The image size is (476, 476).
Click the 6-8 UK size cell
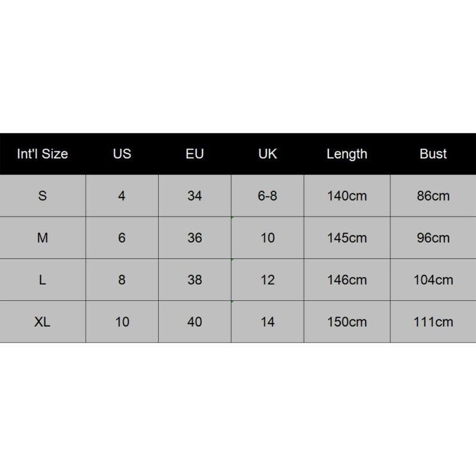pos(268,196)
